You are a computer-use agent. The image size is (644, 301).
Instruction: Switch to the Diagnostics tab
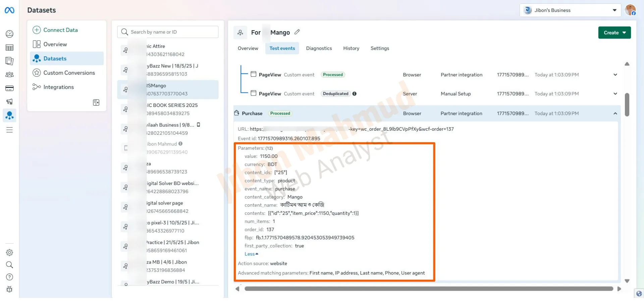(319, 48)
